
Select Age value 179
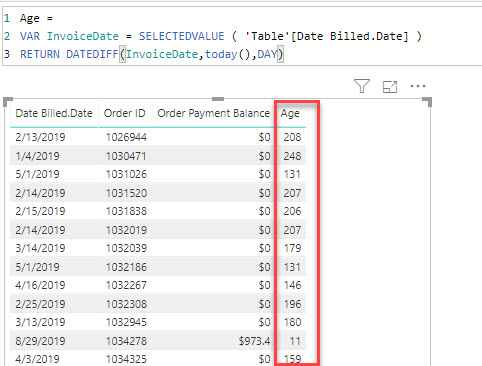click(292, 248)
